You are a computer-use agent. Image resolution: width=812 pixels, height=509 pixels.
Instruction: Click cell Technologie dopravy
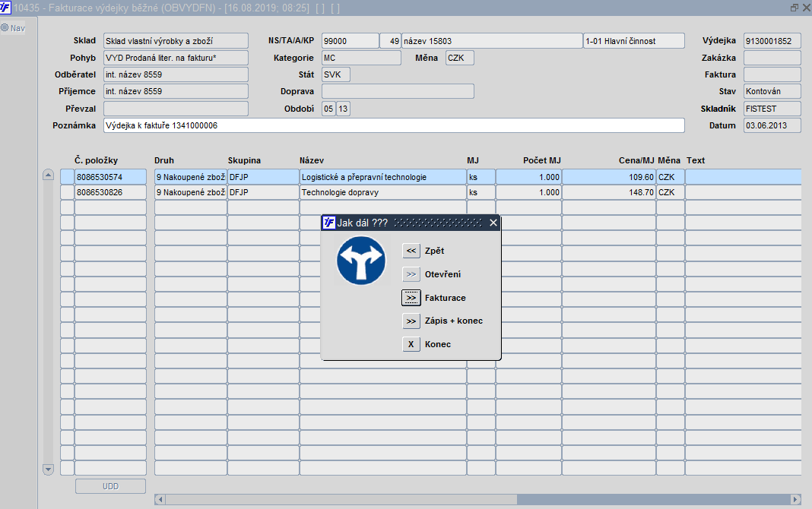pos(382,192)
